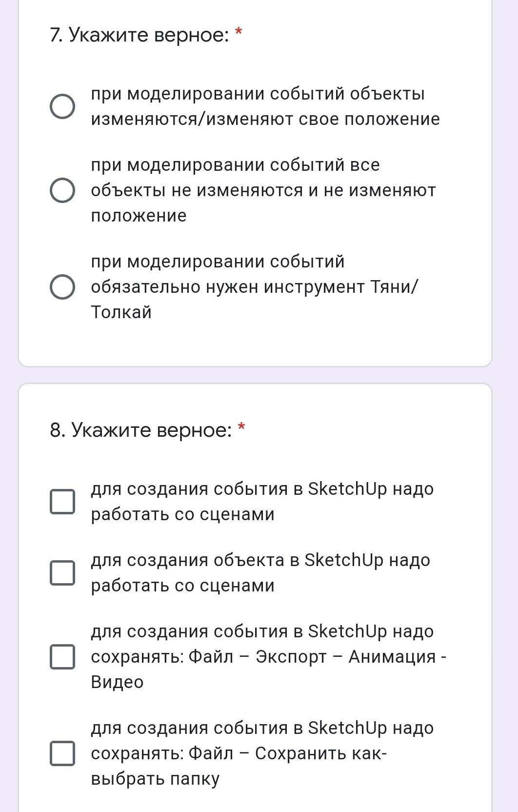Check box 'Файл – Сохранить как- выбрать папку'

click(x=62, y=753)
